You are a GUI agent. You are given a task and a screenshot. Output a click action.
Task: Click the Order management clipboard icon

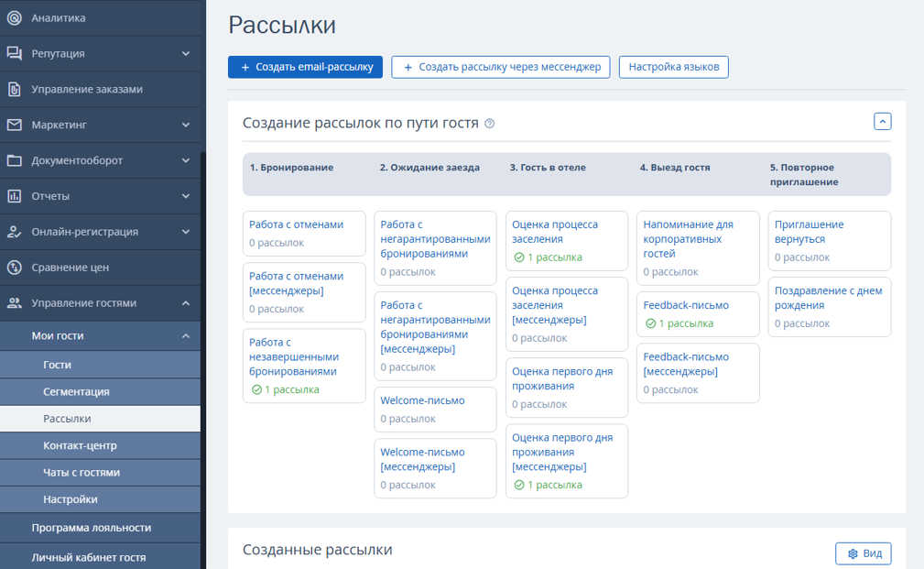(15, 89)
